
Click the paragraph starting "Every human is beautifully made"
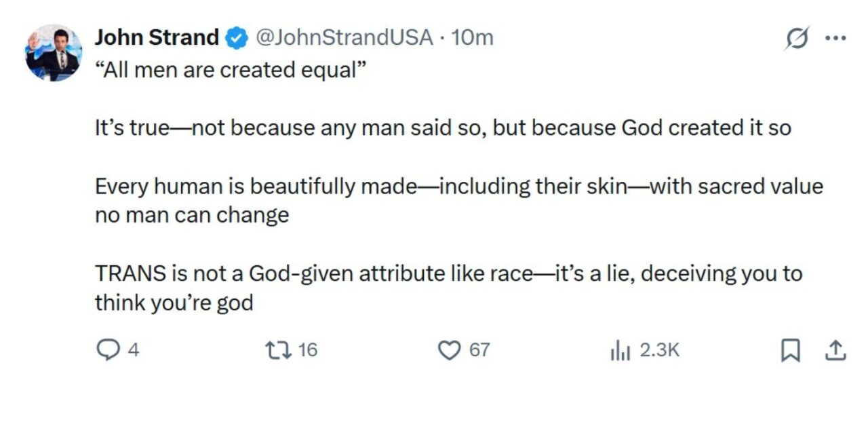[458, 187]
